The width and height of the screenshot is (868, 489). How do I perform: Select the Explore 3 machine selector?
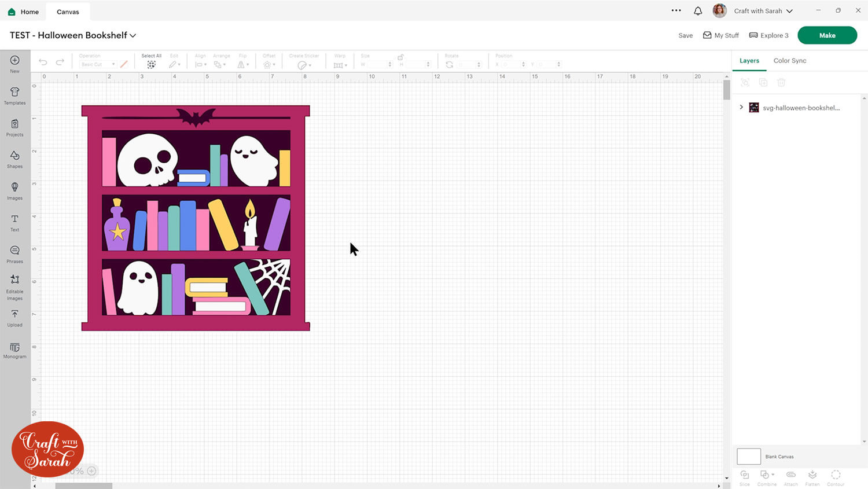[768, 35]
